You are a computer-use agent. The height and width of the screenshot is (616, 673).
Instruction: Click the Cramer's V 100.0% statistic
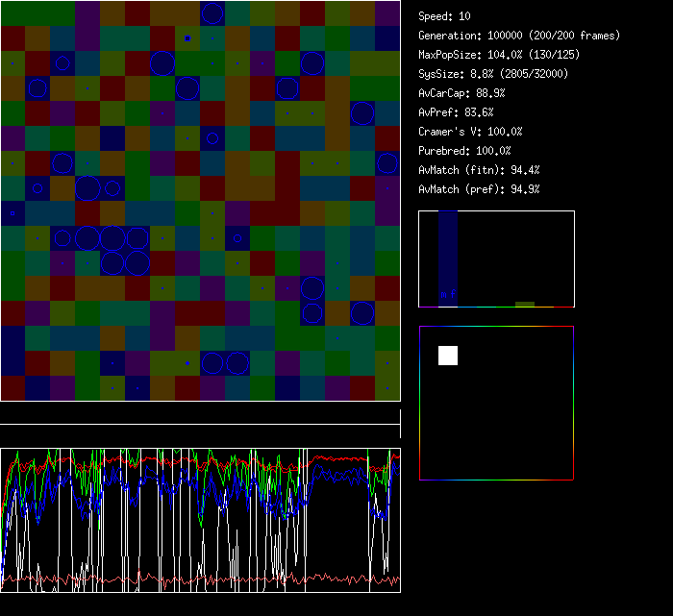471,132
